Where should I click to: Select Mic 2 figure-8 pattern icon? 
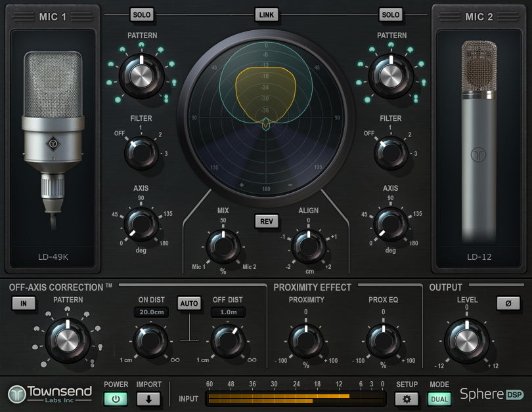point(416,98)
